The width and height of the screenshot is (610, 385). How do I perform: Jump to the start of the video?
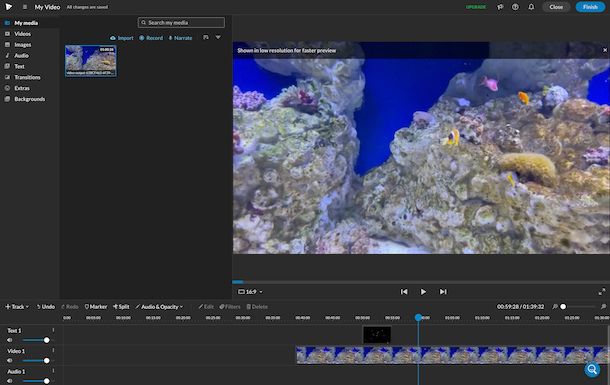click(x=404, y=292)
